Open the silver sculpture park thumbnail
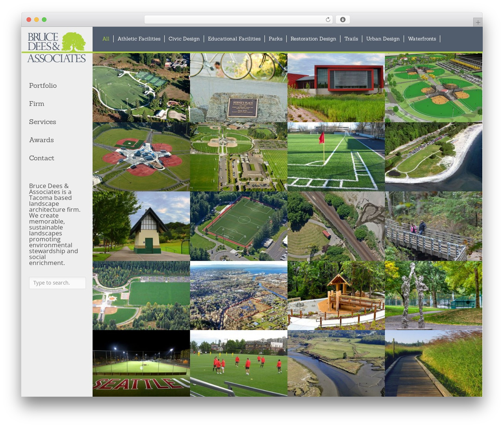 click(434, 295)
